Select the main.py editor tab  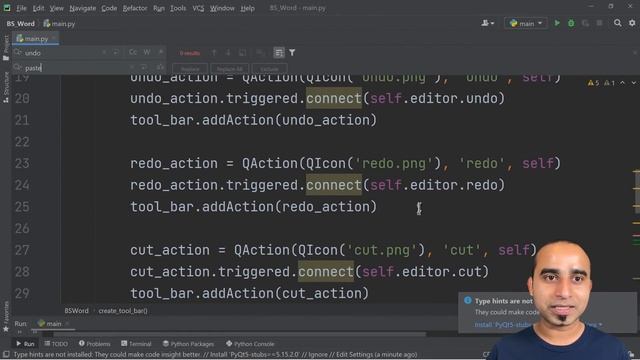coord(36,39)
